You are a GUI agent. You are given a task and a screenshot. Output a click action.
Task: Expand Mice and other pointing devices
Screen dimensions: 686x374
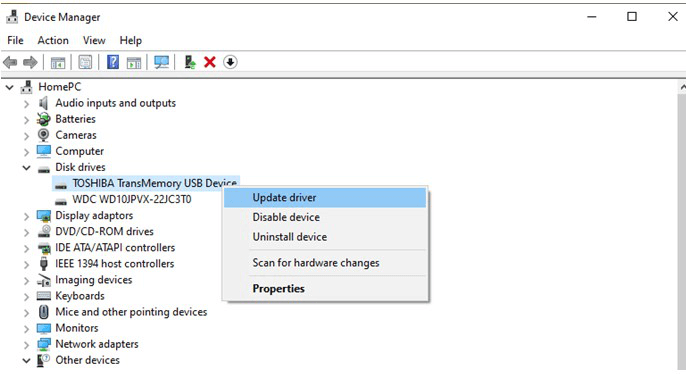26,313
